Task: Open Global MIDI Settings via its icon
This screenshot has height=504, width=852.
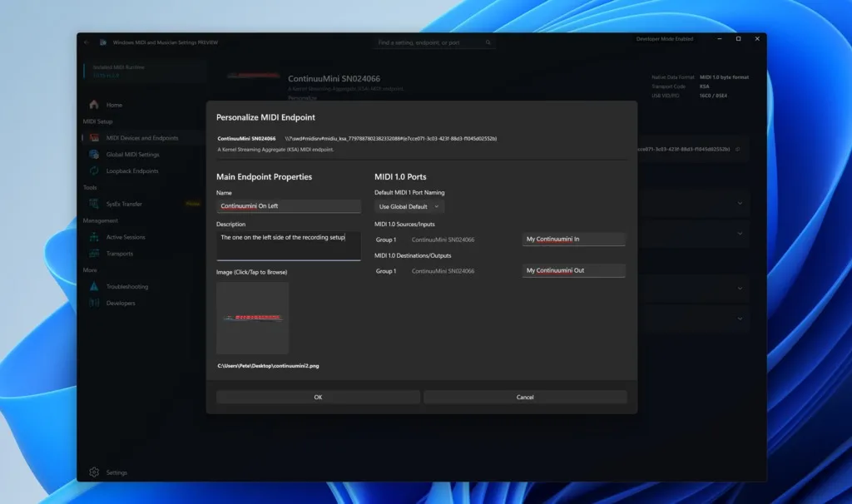Action: (x=93, y=154)
